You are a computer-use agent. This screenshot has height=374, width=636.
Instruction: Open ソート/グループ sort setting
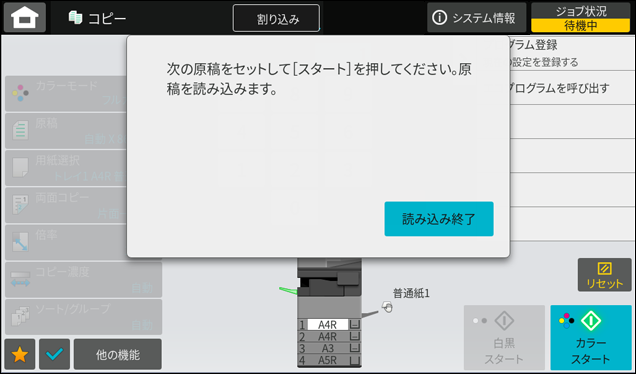pos(84,317)
